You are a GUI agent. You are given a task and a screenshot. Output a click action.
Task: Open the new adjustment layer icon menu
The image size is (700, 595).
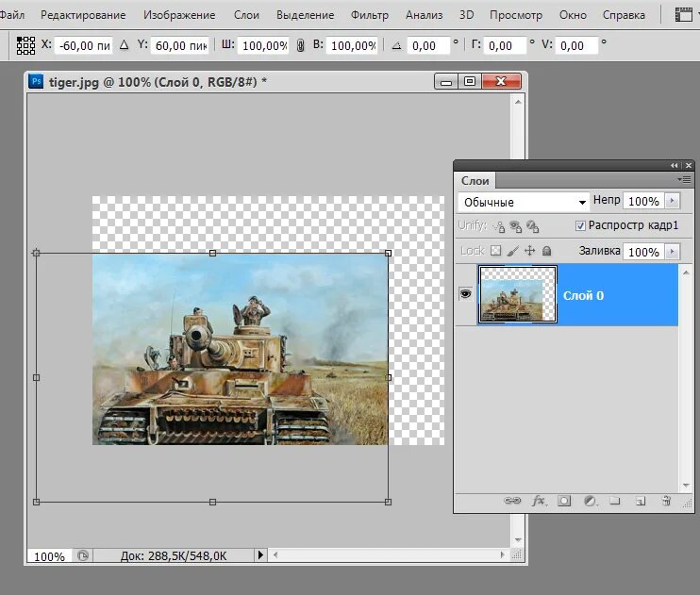(591, 501)
